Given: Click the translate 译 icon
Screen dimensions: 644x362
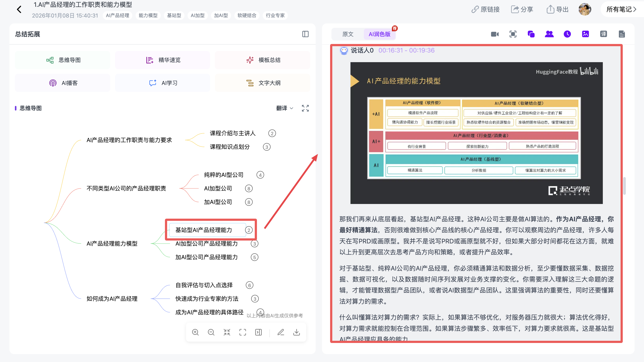Looking at the screenshot, I should 603,34.
